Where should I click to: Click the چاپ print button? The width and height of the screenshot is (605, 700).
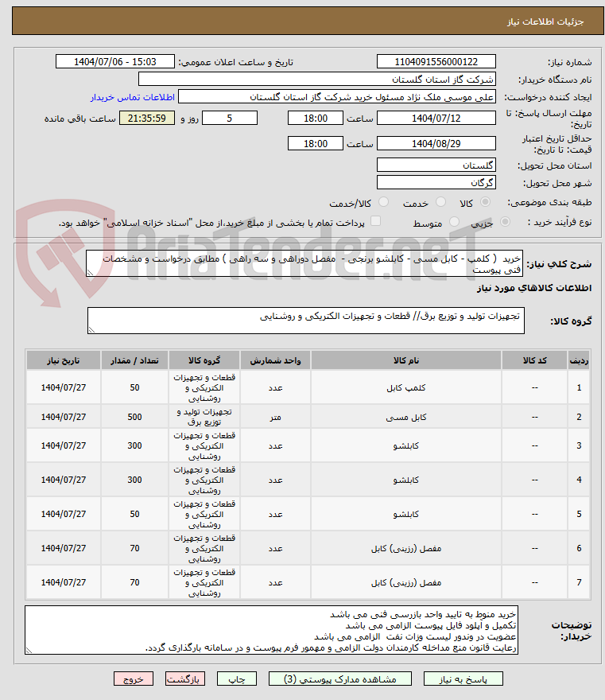237,679
